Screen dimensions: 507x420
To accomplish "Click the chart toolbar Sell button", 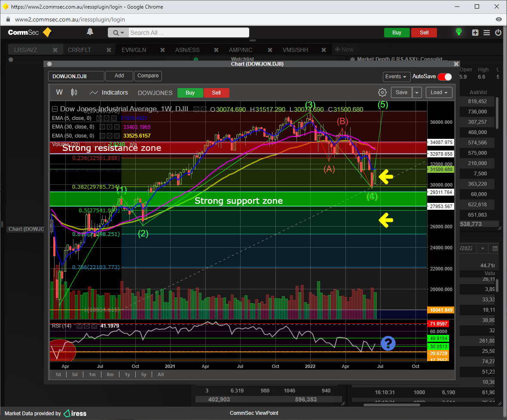I will point(216,93).
